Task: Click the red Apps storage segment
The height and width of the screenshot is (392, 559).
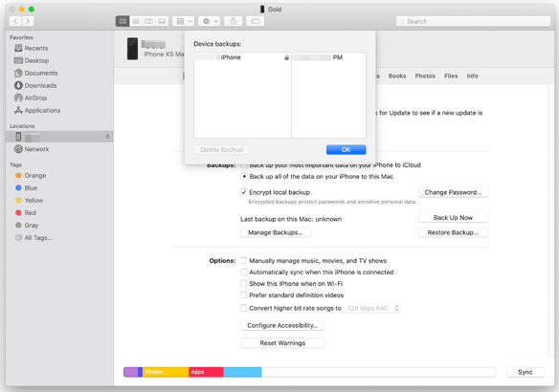Action: (206, 372)
